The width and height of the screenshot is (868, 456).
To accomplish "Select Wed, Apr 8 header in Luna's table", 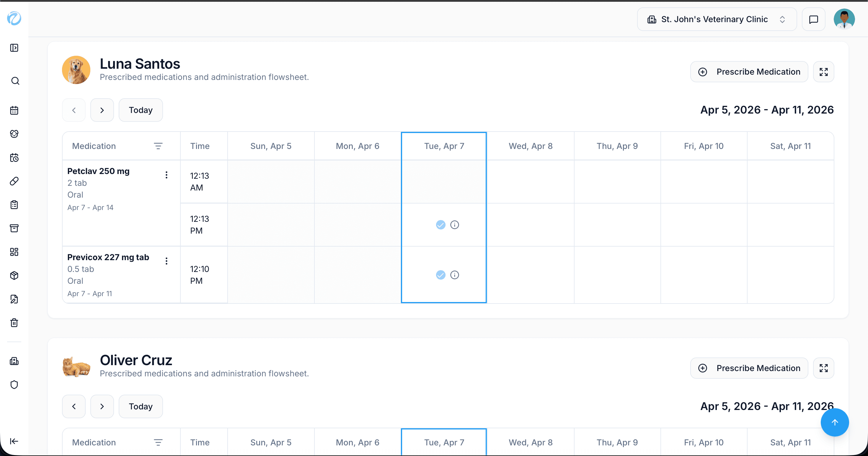I will [530, 146].
